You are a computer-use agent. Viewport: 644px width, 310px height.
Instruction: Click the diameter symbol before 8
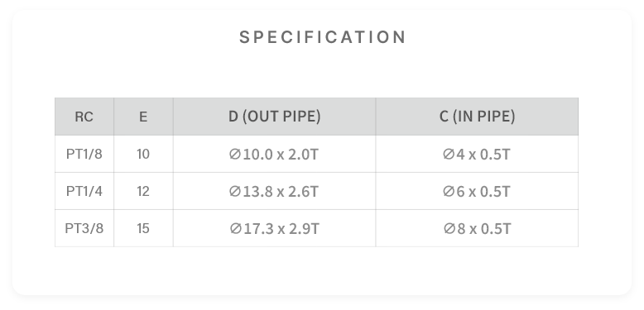coord(449,228)
